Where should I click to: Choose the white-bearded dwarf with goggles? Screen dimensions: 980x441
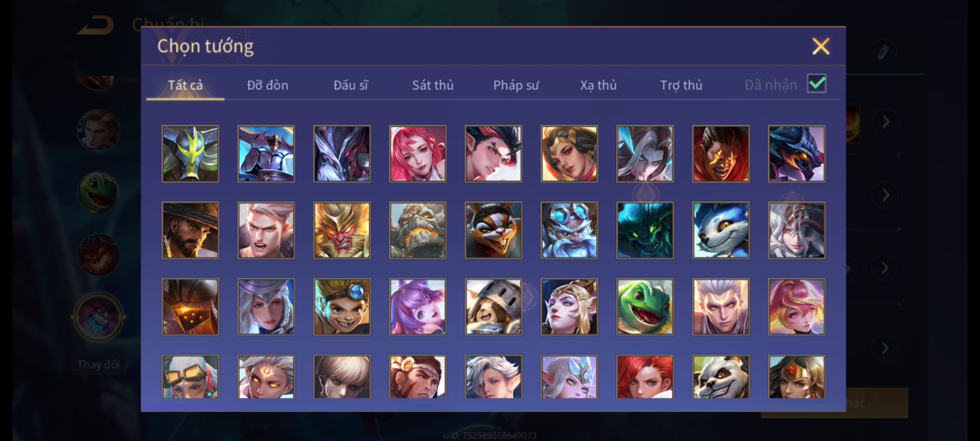pyautogui.click(x=569, y=230)
